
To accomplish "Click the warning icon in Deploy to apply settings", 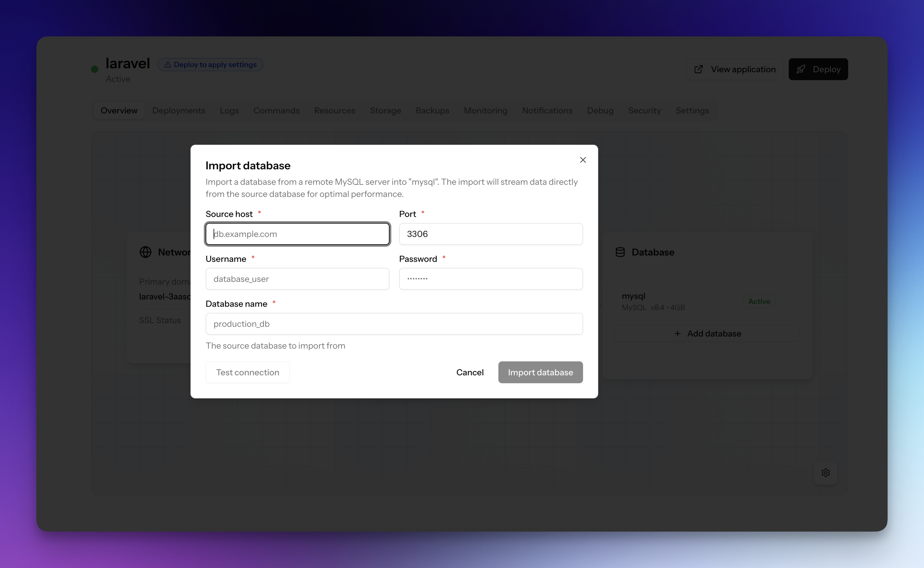I will click(x=168, y=65).
